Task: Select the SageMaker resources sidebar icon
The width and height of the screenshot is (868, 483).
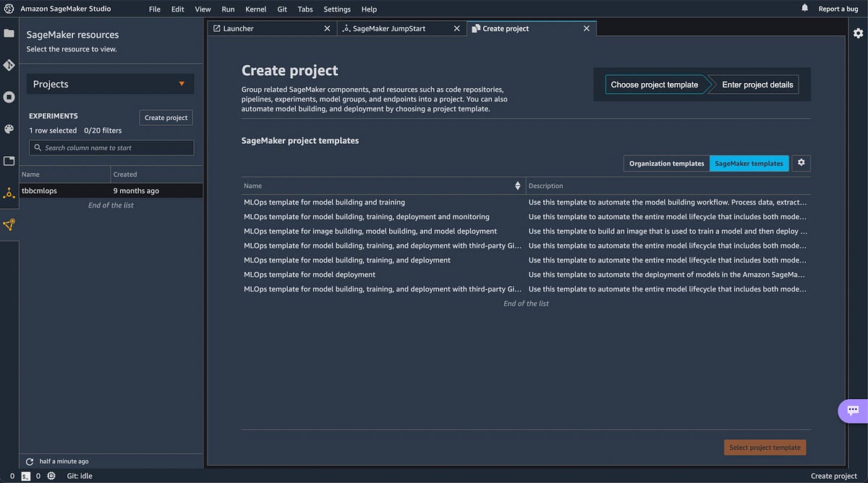Action: (x=9, y=194)
